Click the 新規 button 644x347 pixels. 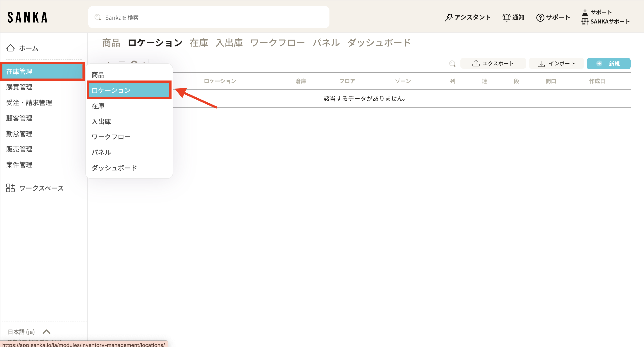point(608,64)
